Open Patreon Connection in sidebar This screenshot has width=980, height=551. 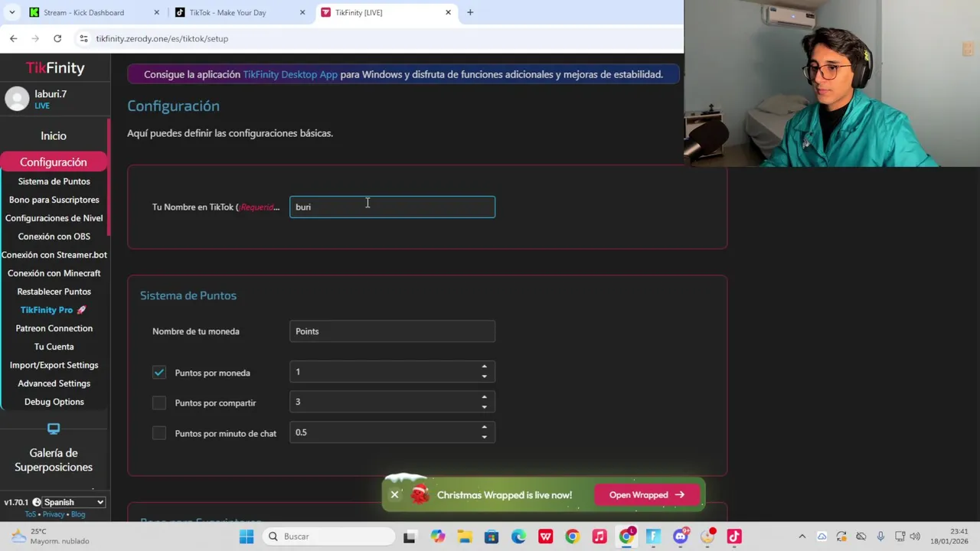(x=54, y=328)
